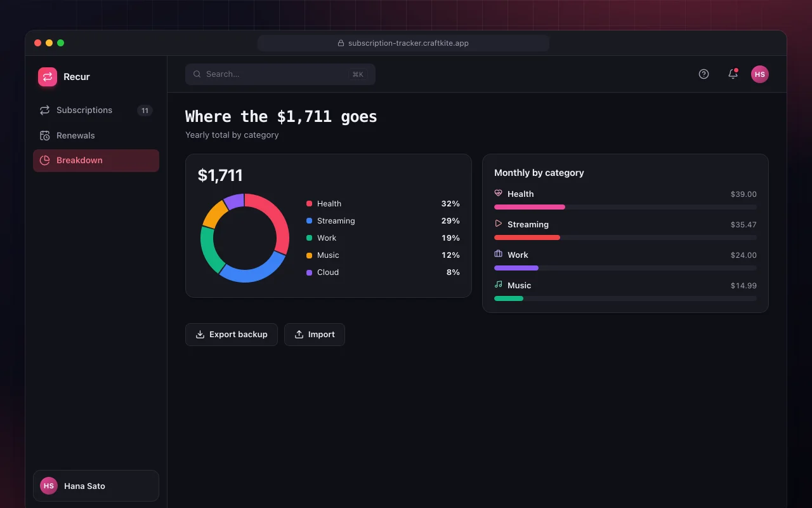The width and height of the screenshot is (812, 508).
Task: Click the $35.47 Streaming amount
Action: pyautogui.click(x=743, y=225)
